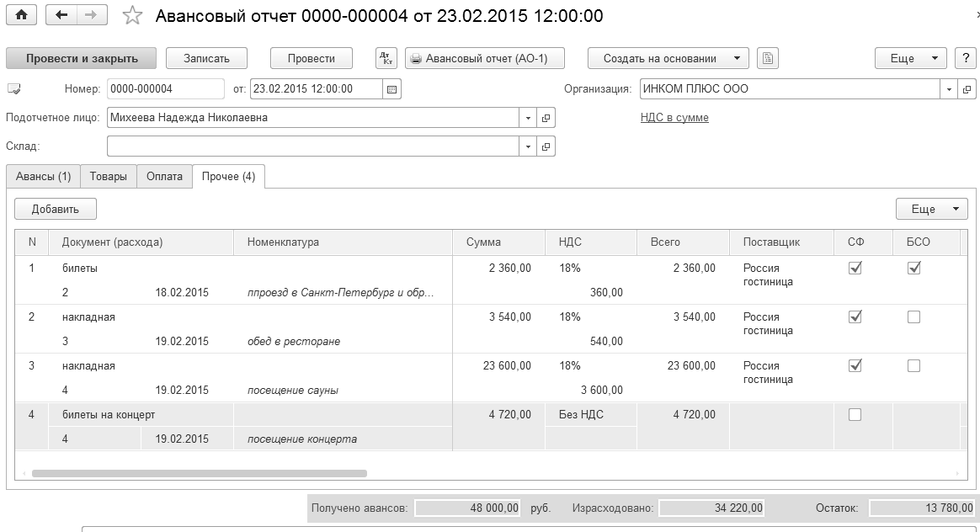Screen dimensions: 980x532
Task: Click the Провести button
Action: click(x=312, y=58)
